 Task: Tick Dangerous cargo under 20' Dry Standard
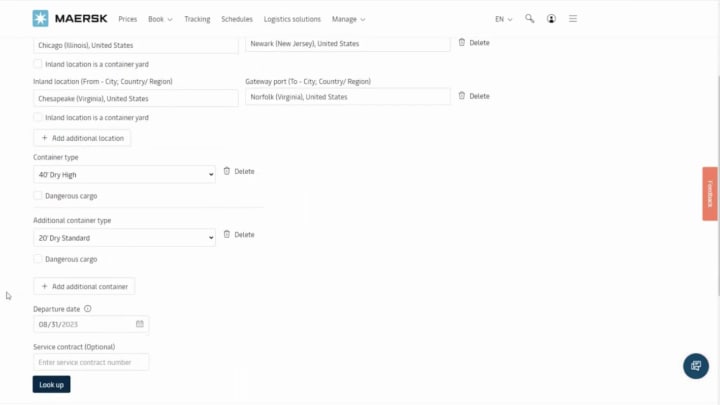(38, 259)
